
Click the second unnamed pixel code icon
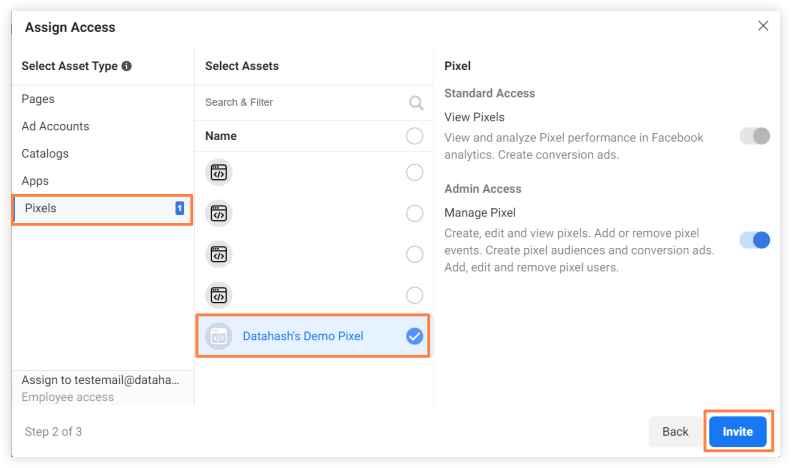[x=219, y=213]
